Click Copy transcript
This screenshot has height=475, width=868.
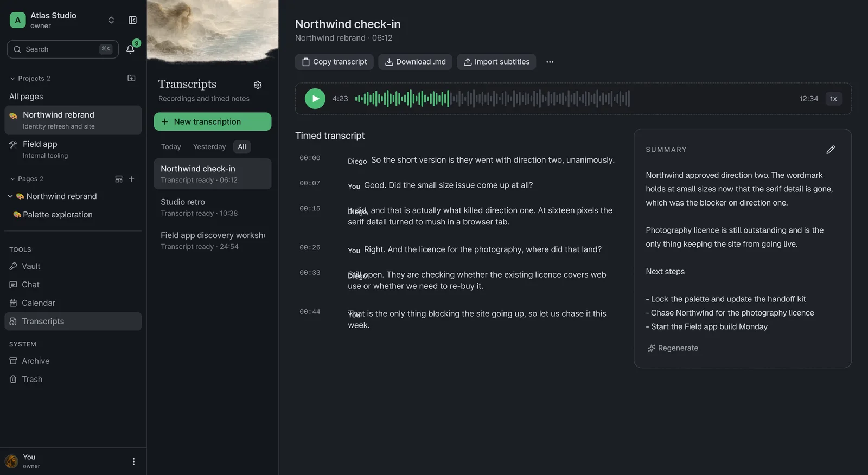(334, 62)
